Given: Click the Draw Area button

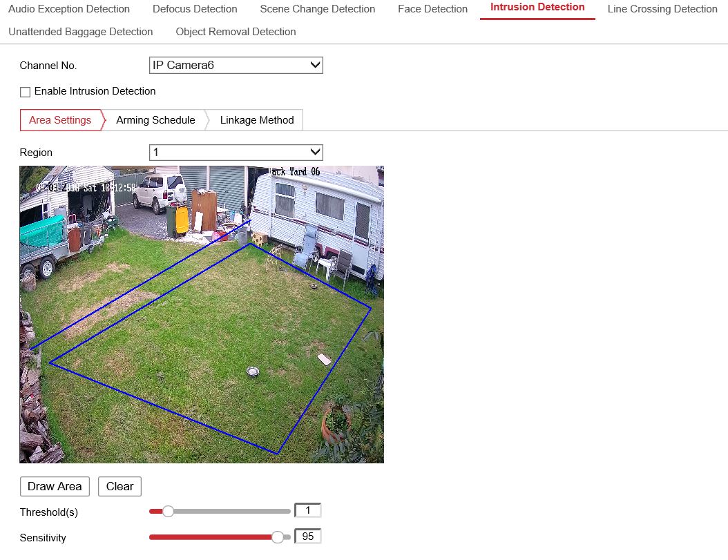Looking at the screenshot, I should (55, 486).
